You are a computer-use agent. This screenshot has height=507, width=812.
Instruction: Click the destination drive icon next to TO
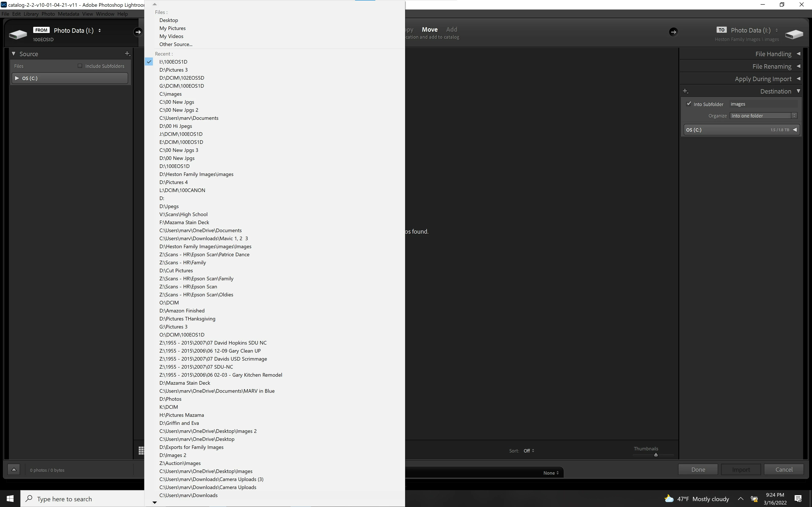794,34
